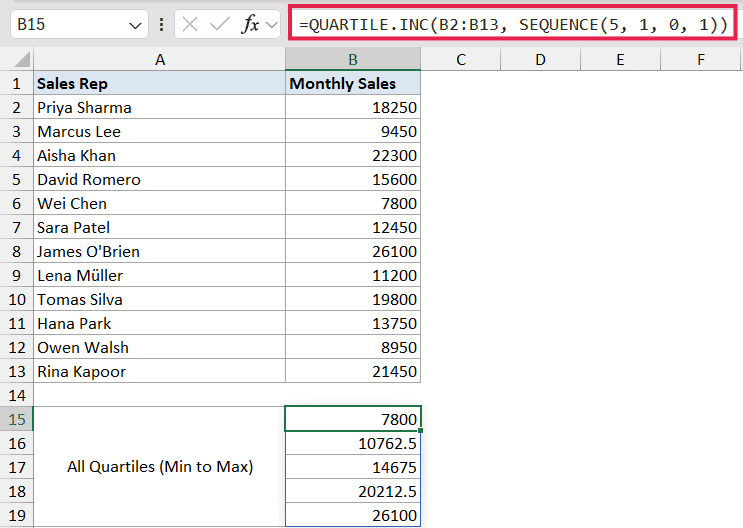
Task: Select cell containing David Romero
Action: (x=160, y=180)
